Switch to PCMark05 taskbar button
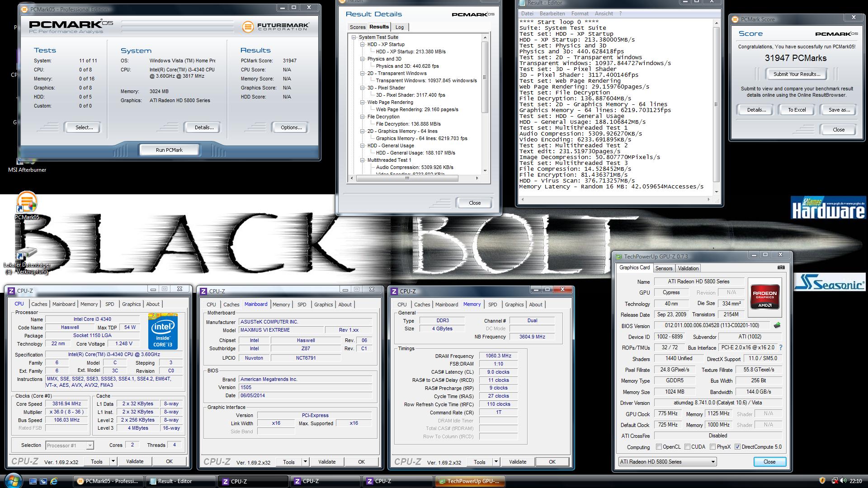The height and width of the screenshot is (488, 868). [108, 481]
